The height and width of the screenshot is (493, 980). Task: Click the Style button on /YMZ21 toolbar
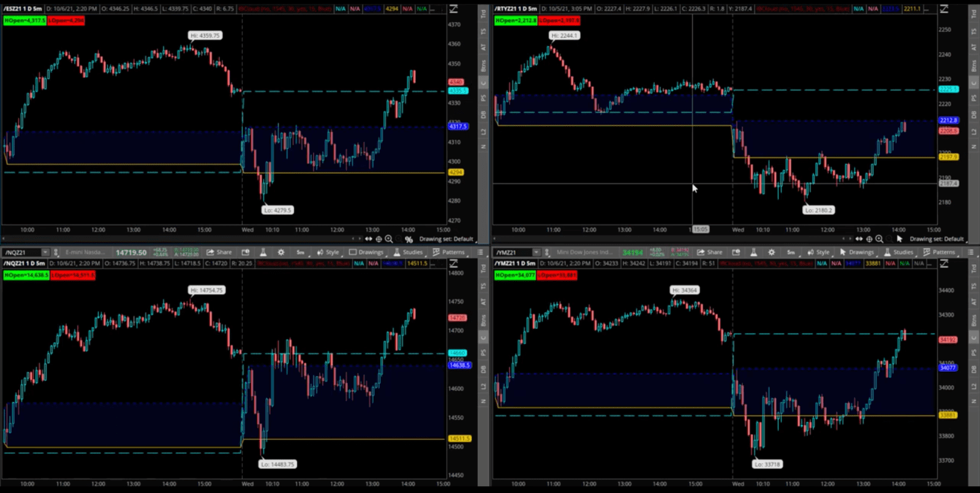[818, 252]
